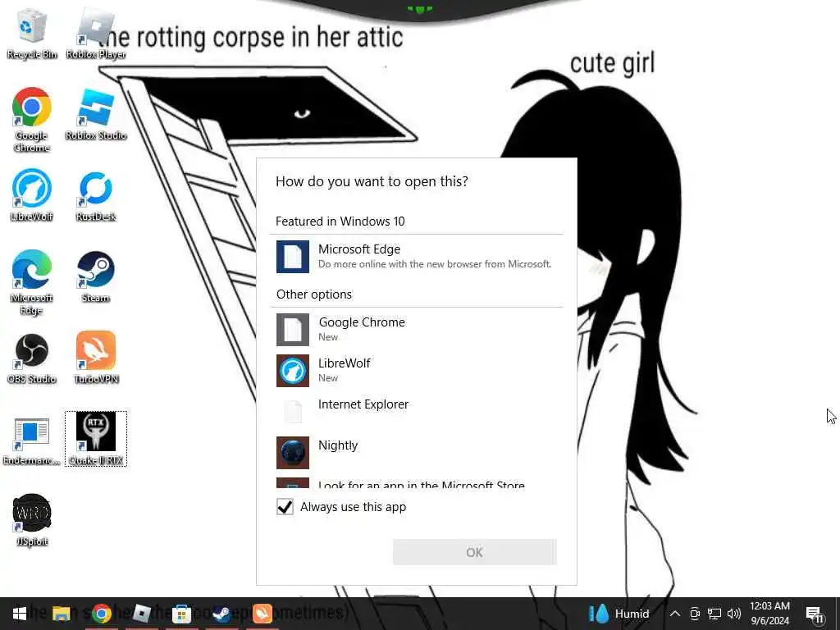Choose LibreWolf in the open-with list
840x630 pixels.
pyautogui.click(x=417, y=370)
